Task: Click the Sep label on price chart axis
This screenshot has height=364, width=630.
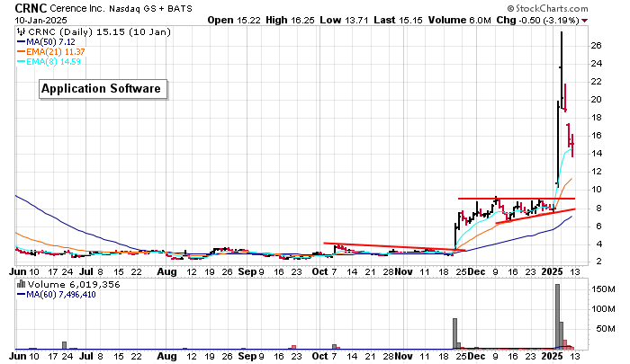Action: point(247,271)
